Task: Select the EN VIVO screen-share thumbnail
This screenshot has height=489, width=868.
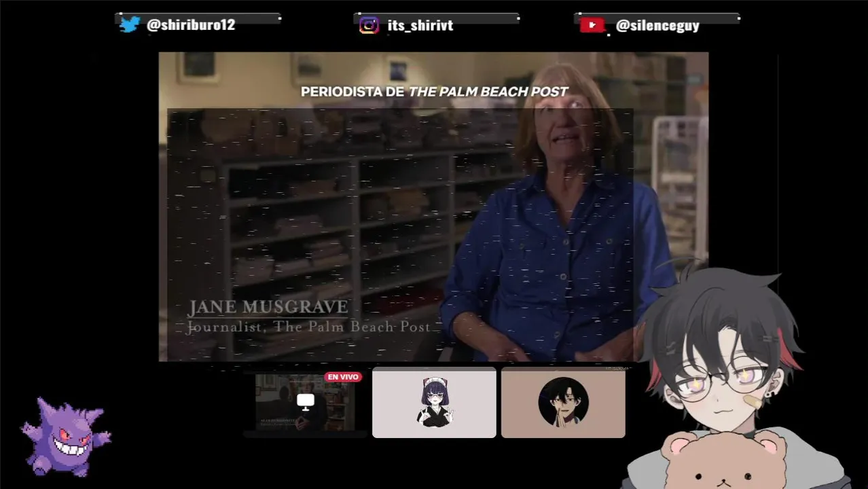Action: [306, 403]
